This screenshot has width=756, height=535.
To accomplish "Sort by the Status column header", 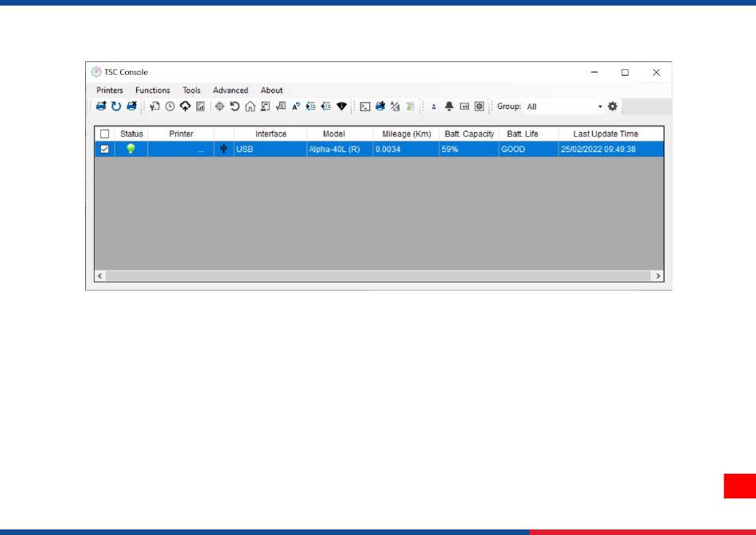I will click(x=131, y=134).
